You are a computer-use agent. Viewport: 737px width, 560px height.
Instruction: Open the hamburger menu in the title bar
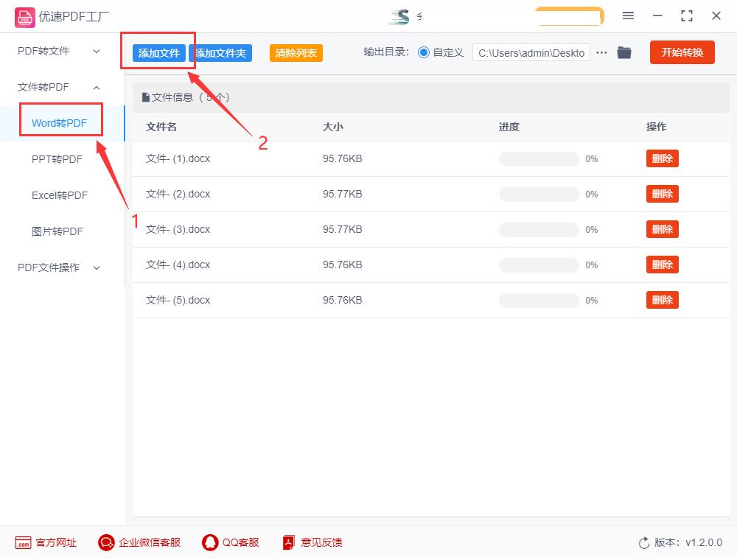628,15
